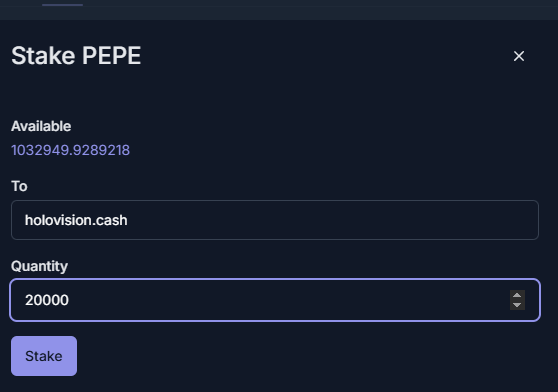This screenshot has width=558, height=392.
Task: Click the highlighted tab indicator at the top
Action: click(62, 5)
